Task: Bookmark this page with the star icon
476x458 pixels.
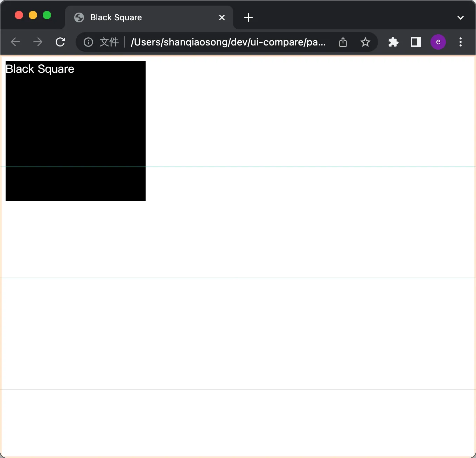Action: point(365,42)
